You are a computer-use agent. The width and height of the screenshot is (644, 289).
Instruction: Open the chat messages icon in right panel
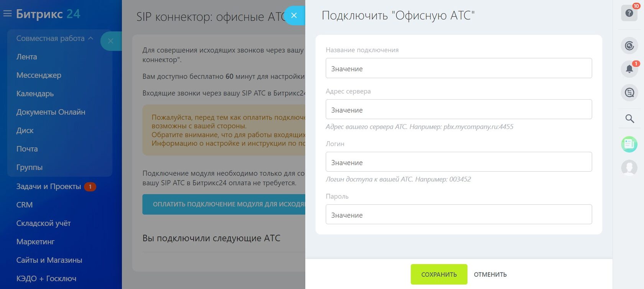tap(629, 92)
